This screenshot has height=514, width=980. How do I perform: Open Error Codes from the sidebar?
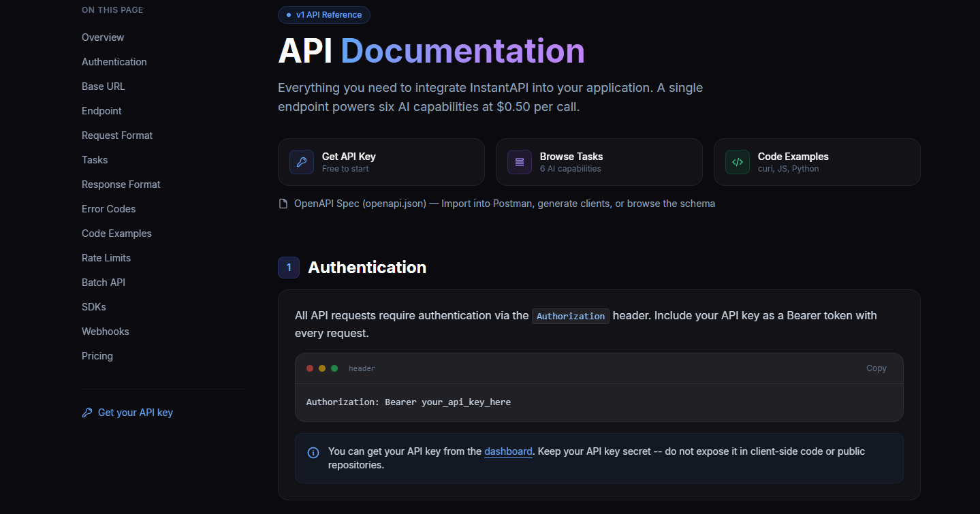(x=109, y=209)
